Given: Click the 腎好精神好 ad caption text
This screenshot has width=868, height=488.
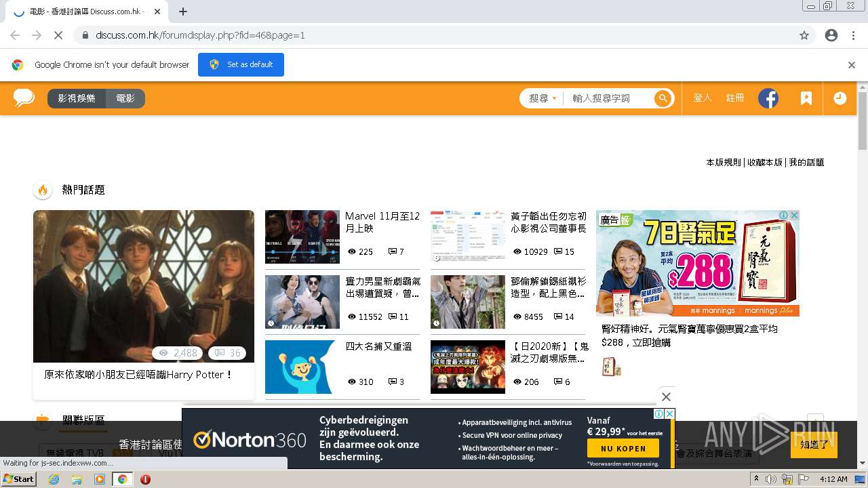Looking at the screenshot, I should 690,335.
